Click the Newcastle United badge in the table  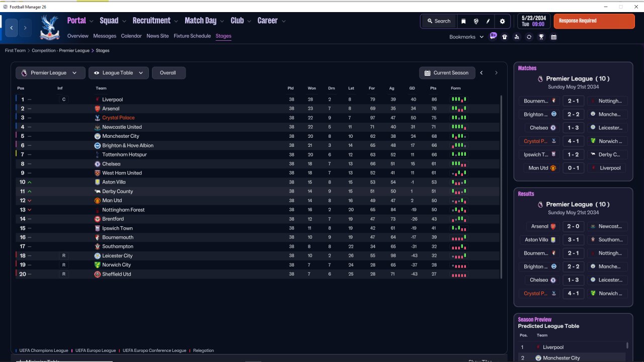tap(98, 127)
